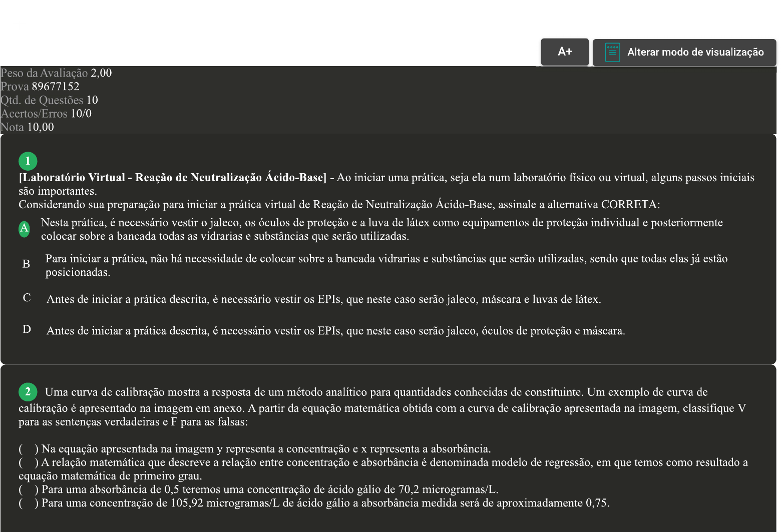
Task: Click answer text ending 'máscara e luvas de látex'
Action: click(323, 299)
